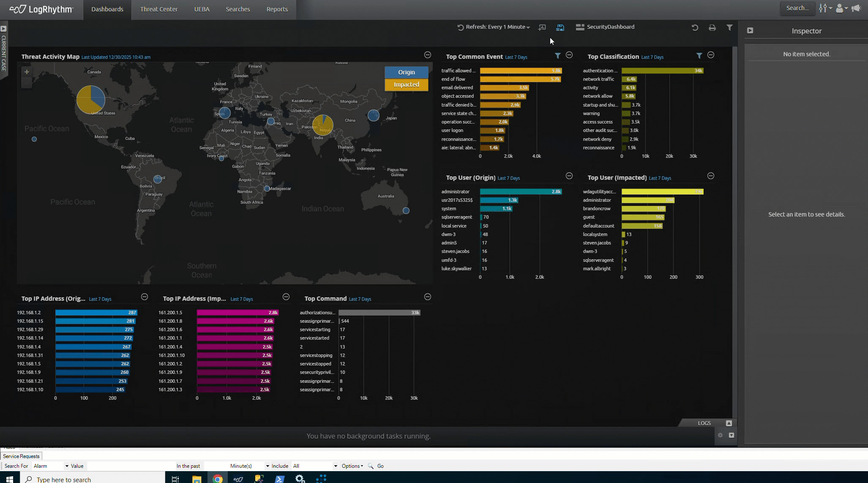Open the Include dropdown set to All
Image resolution: width=868 pixels, height=483 pixels.
click(314, 466)
